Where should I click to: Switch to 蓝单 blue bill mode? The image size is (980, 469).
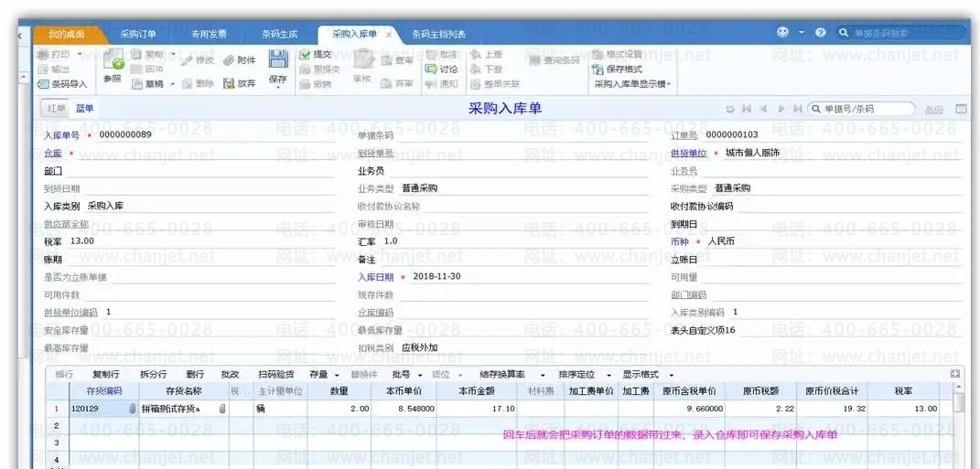click(84, 109)
